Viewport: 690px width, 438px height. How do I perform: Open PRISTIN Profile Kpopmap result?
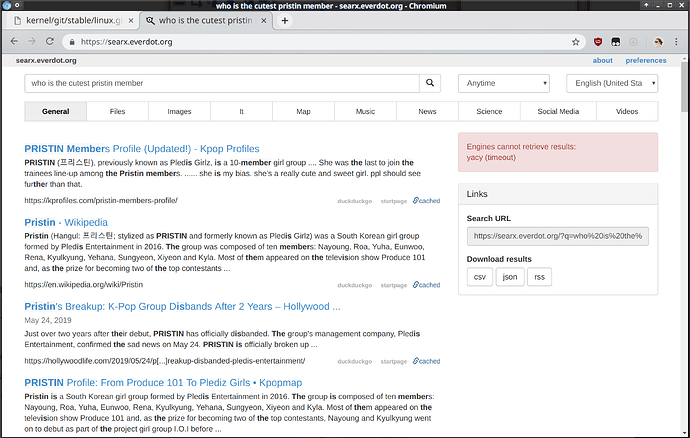[x=163, y=383]
